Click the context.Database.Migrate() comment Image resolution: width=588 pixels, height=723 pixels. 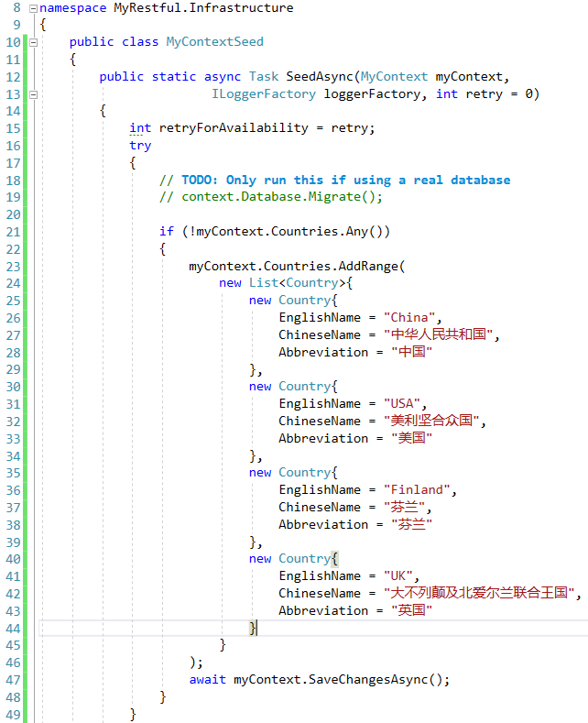point(271,197)
